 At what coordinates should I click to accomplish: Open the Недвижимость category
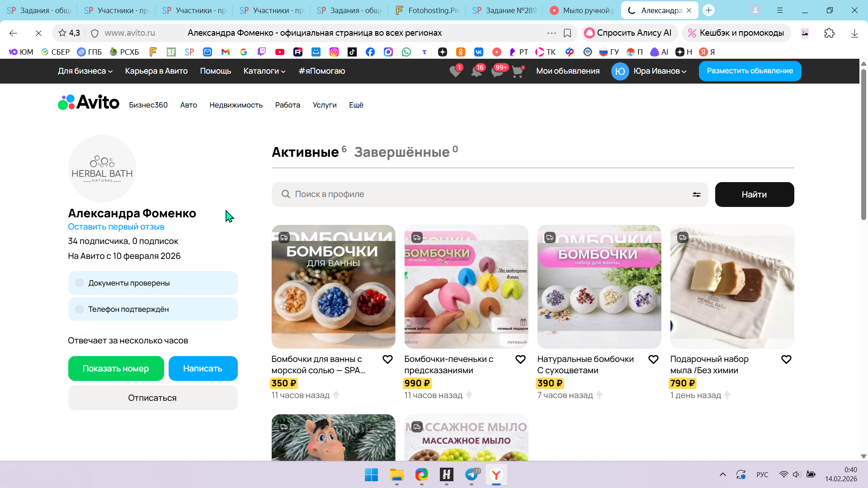[x=236, y=105]
